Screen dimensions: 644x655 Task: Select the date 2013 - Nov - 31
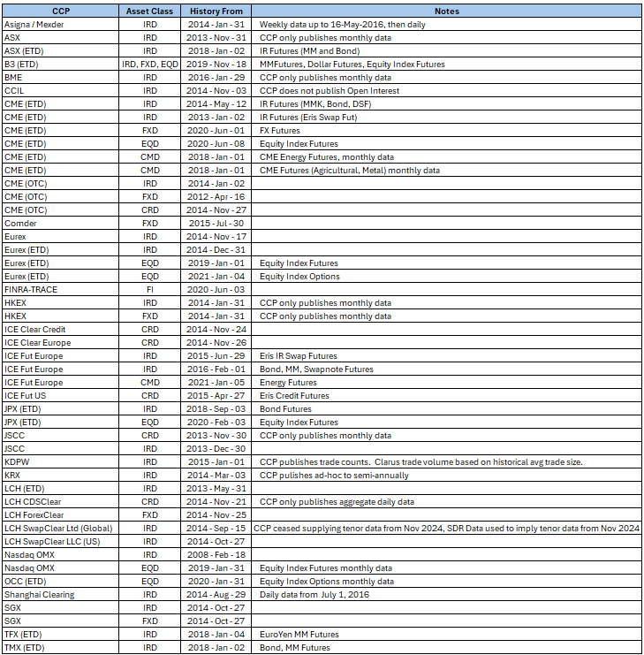click(x=216, y=38)
